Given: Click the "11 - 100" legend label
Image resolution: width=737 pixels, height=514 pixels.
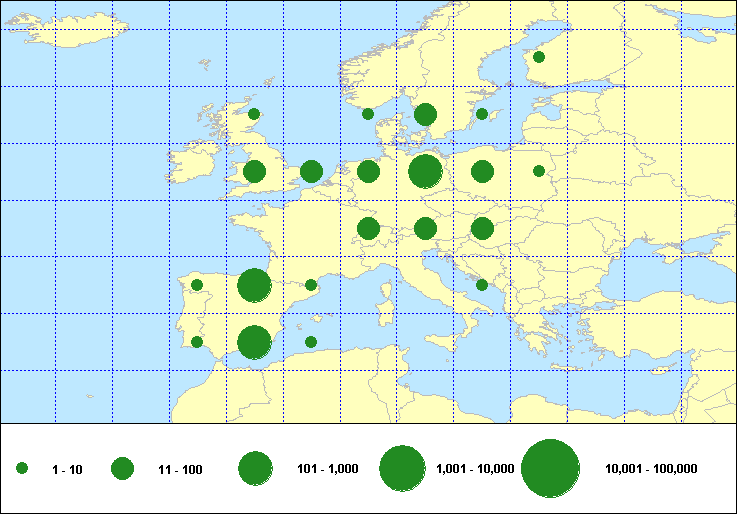Looking at the screenshot, I should [x=180, y=469].
